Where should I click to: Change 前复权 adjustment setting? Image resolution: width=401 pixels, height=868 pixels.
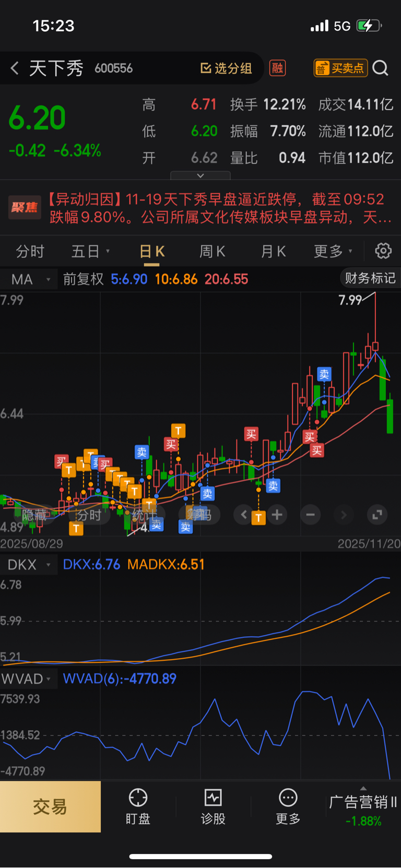(84, 279)
